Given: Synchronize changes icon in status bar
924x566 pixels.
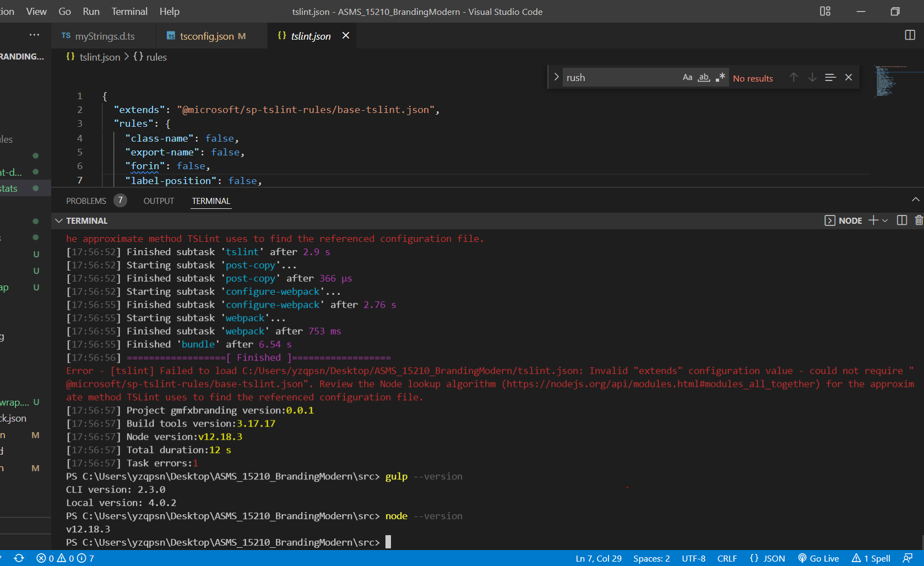Looking at the screenshot, I should 19,558.
